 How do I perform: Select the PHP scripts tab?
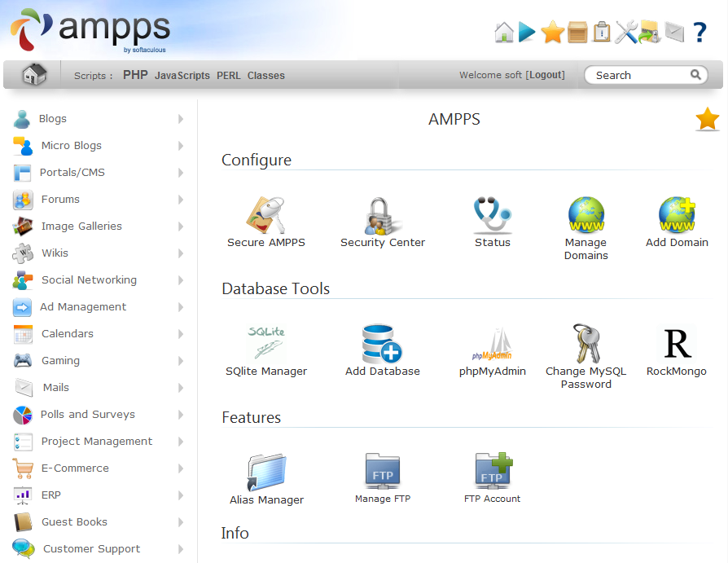point(135,75)
